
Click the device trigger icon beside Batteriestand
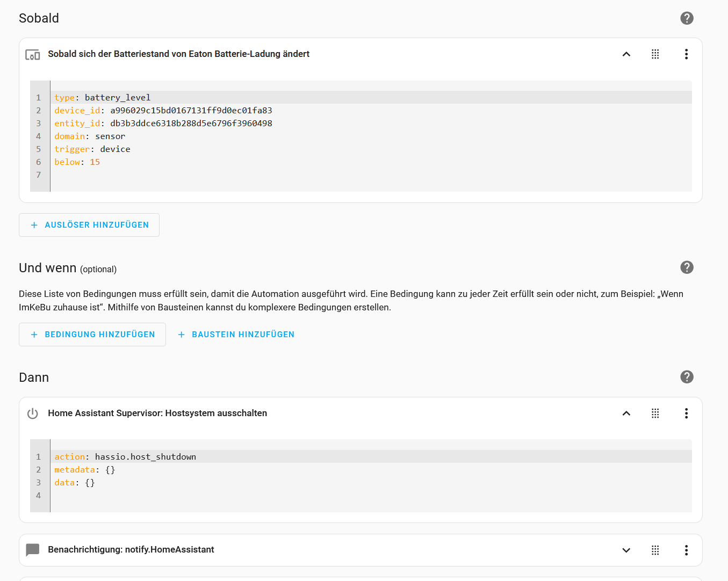tap(33, 54)
